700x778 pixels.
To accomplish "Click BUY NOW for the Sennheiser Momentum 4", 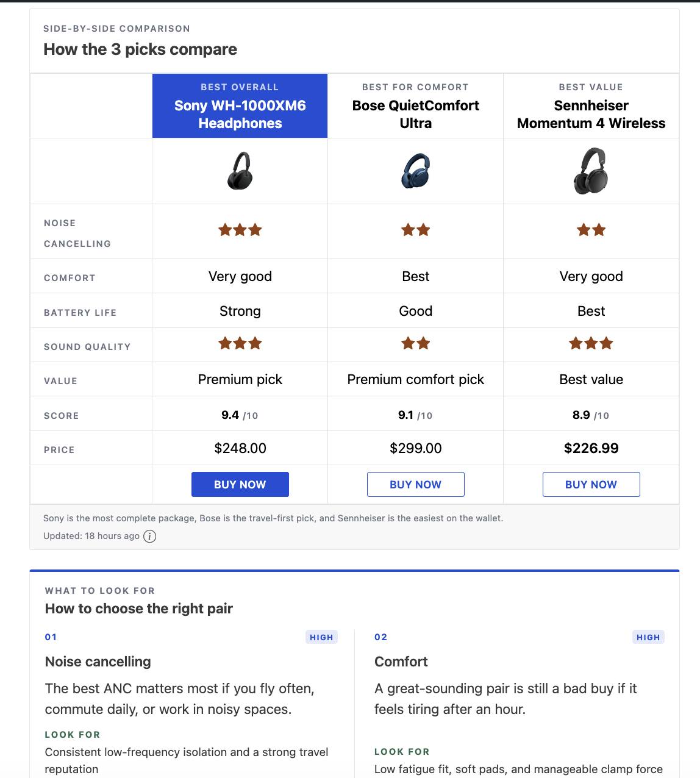I will coord(591,484).
